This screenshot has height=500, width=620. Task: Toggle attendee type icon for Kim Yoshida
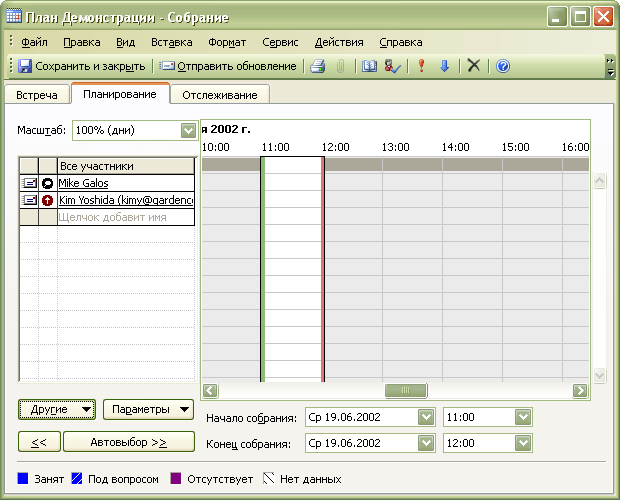pyautogui.click(x=47, y=201)
